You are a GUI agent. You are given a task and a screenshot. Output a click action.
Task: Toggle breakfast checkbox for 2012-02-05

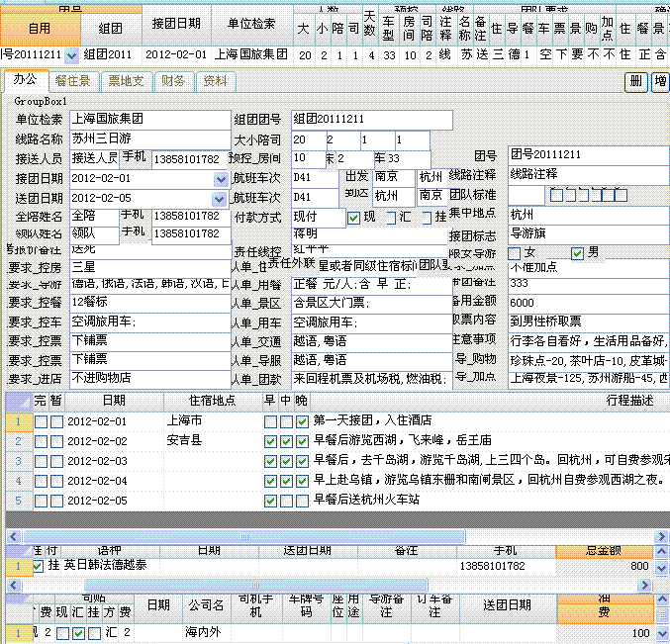tap(270, 501)
